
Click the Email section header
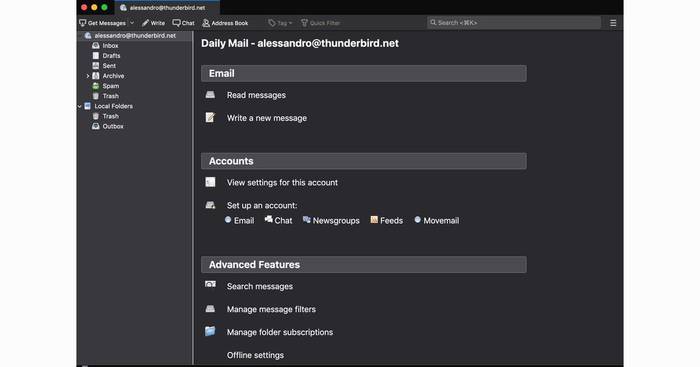pos(364,74)
